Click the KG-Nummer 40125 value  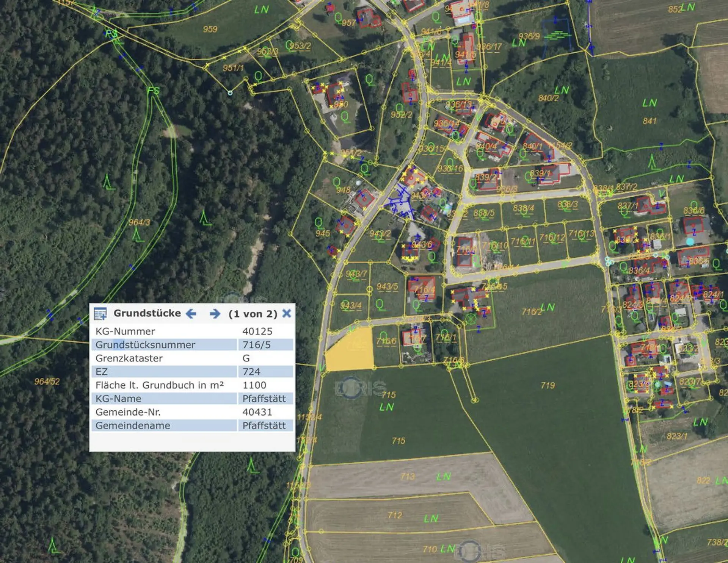[x=257, y=332]
